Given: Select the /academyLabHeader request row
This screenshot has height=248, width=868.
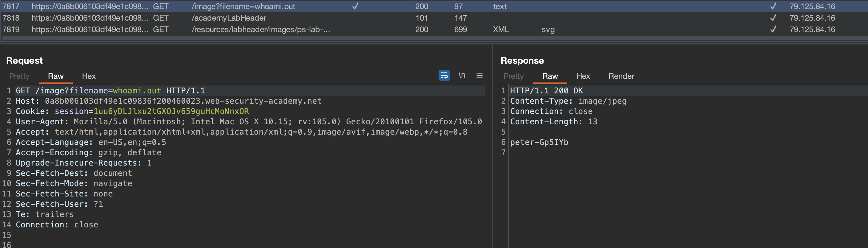Looking at the screenshot, I should click(229, 18).
